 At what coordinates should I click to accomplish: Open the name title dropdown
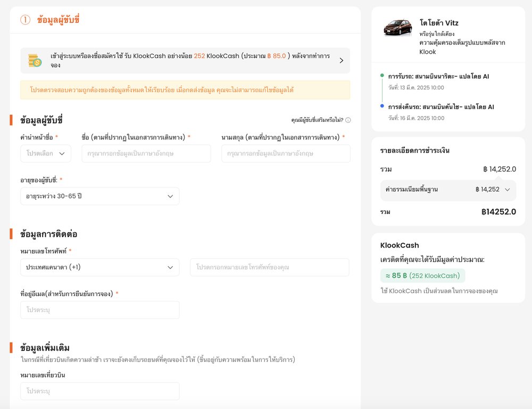click(x=46, y=153)
